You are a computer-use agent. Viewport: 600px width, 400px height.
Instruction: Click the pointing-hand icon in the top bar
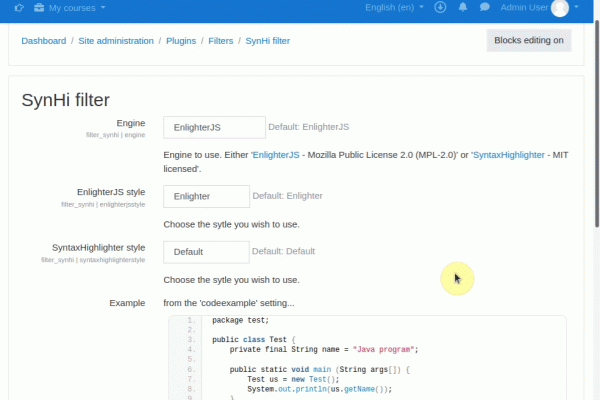(x=19, y=8)
